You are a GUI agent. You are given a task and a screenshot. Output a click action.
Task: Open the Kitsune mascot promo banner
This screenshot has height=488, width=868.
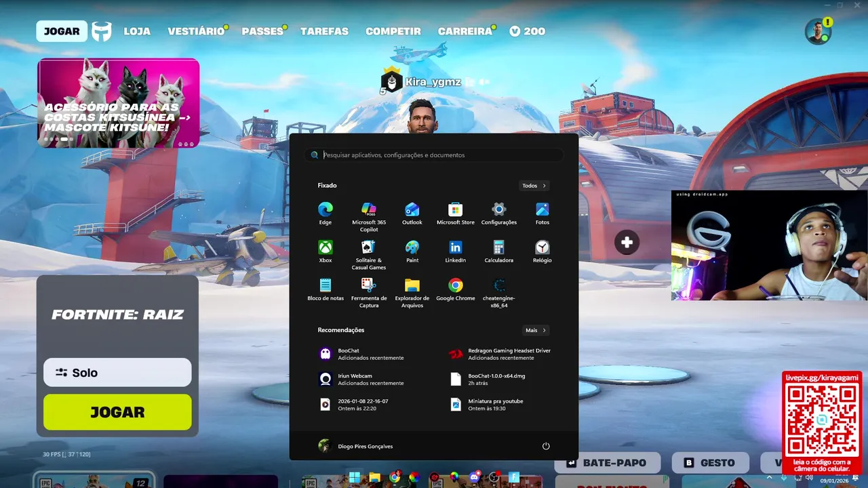(x=118, y=103)
